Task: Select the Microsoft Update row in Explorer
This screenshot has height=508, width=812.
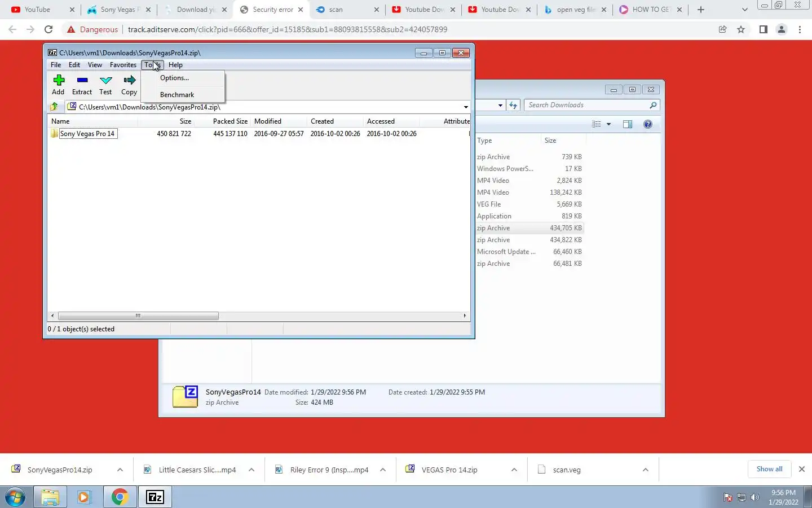Action: (x=529, y=252)
